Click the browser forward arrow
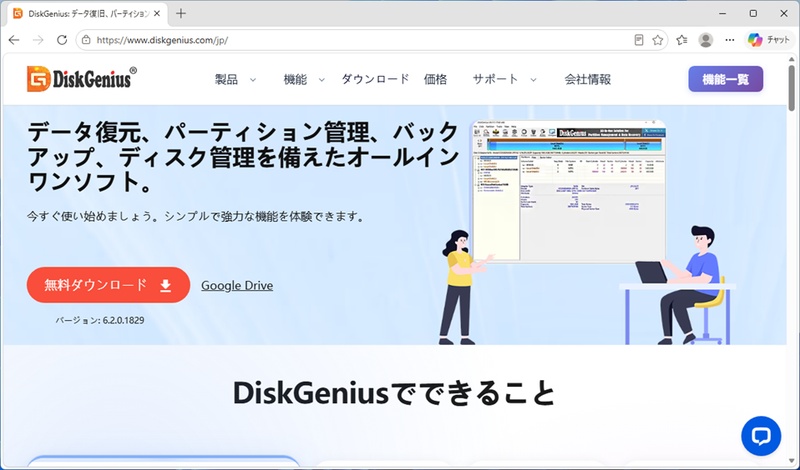This screenshot has height=470, width=800. (38, 40)
